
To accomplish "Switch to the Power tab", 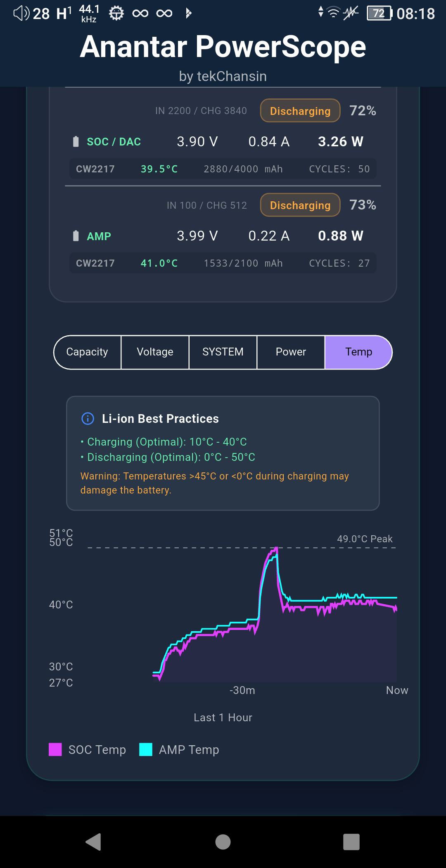I will pyautogui.click(x=291, y=352).
